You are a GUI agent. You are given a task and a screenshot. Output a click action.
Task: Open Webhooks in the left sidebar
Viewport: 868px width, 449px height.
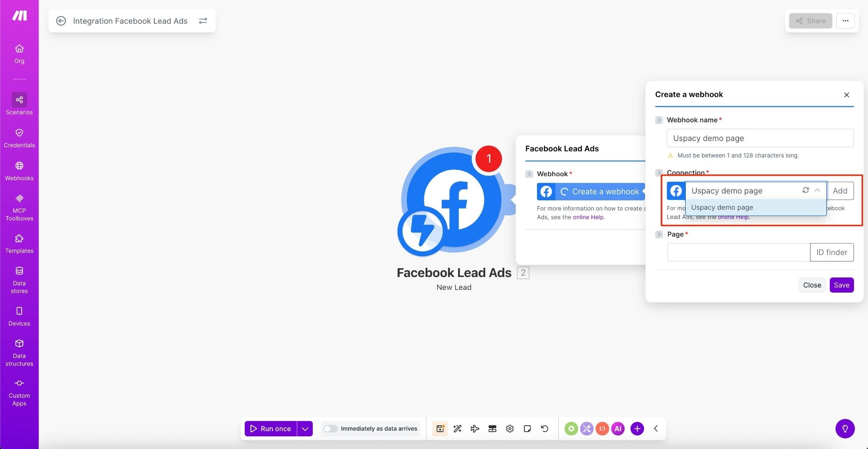point(19,171)
